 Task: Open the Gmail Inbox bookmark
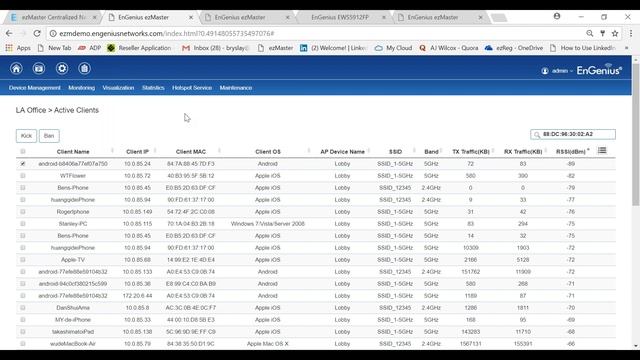[x=216, y=48]
